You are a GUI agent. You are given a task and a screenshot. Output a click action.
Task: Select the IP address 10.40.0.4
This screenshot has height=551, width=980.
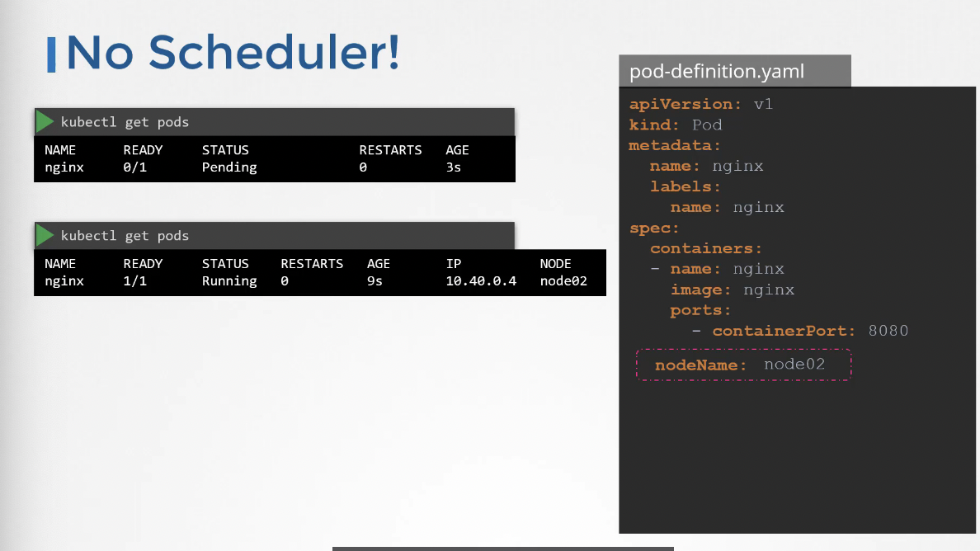click(481, 281)
